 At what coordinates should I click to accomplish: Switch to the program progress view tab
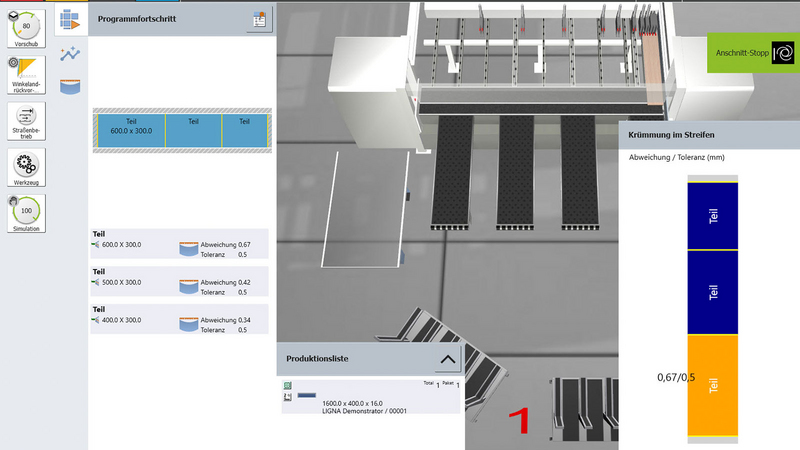(x=69, y=19)
